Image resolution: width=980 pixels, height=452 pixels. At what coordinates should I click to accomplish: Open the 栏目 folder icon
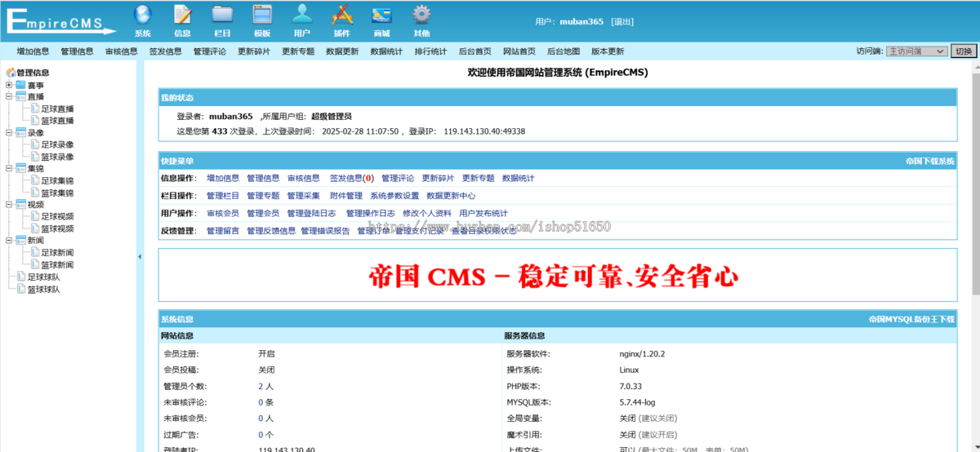coord(222,15)
